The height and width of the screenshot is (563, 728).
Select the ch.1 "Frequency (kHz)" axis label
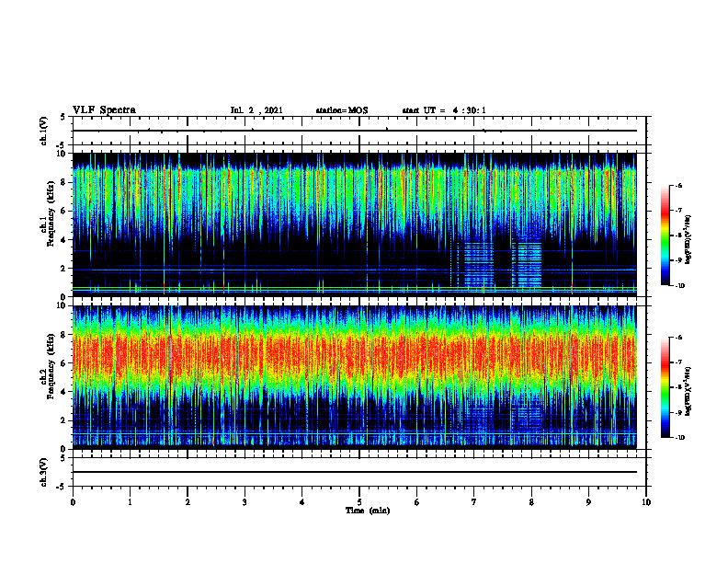point(51,213)
